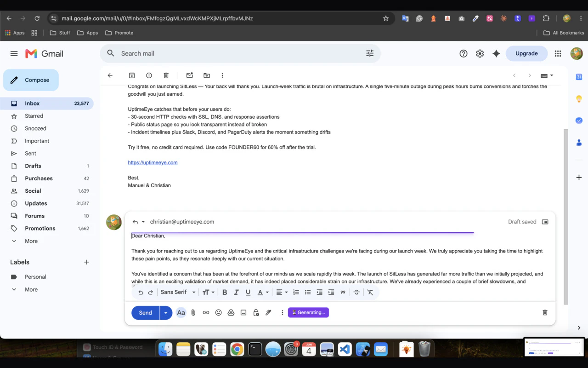Click the Insert photo icon

click(x=243, y=313)
